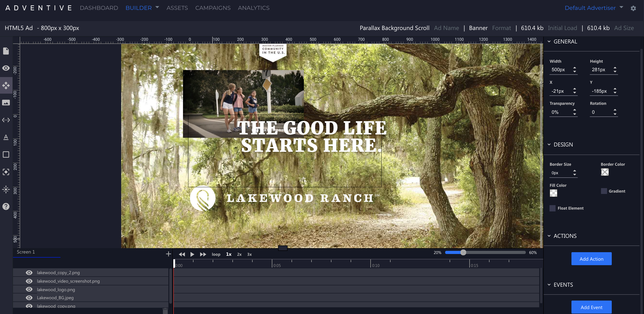Go to ANALYTICS
This screenshot has height=314, width=644.
(253, 8)
